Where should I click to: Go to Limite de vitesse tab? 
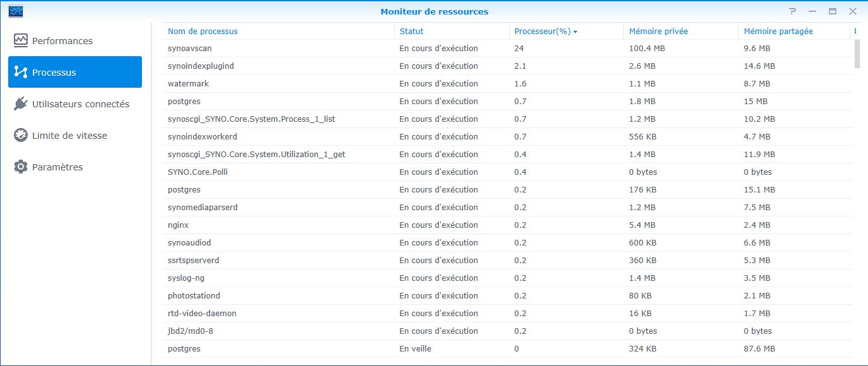69,136
